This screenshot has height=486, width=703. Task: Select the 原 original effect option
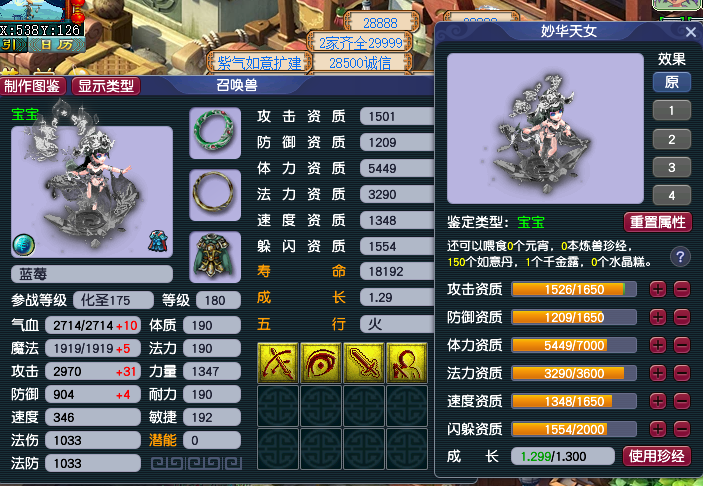pos(671,82)
